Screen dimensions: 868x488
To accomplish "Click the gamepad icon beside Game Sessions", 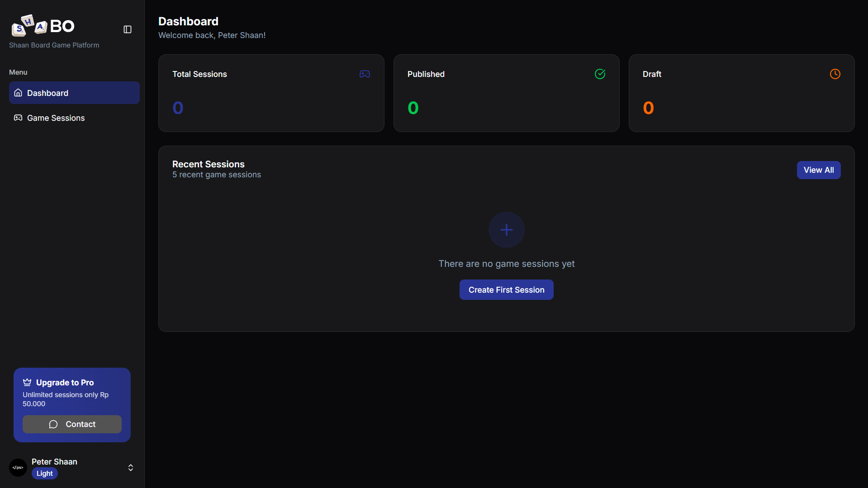I will (x=18, y=118).
